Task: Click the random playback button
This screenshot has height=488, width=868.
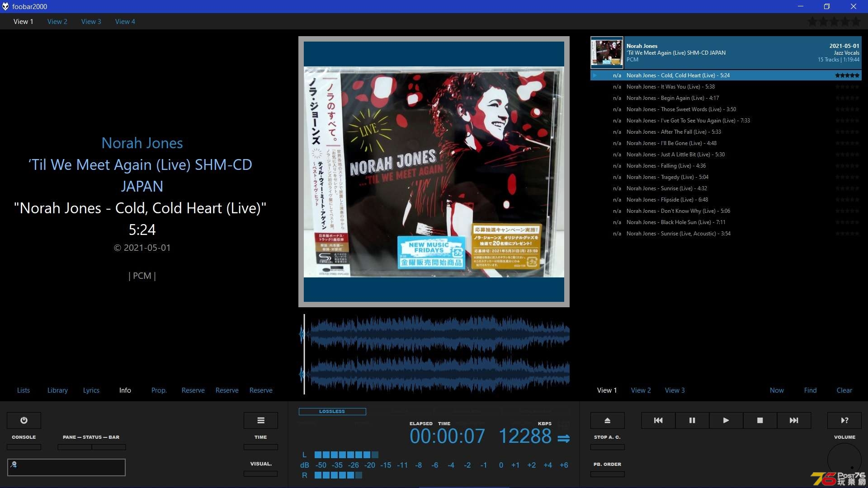Action: pos(844,420)
